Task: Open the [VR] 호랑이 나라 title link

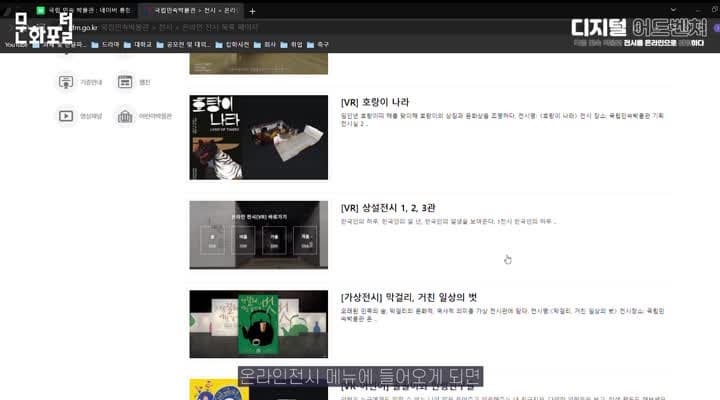Action: click(375, 102)
